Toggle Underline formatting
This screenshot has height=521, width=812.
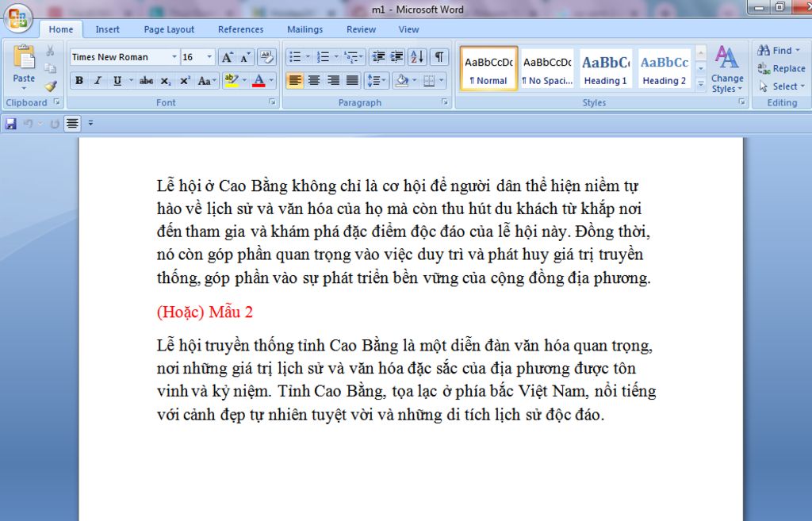[x=117, y=80]
